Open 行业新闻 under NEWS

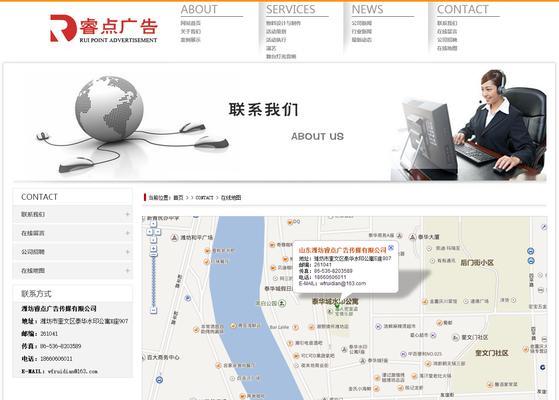pos(362,31)
